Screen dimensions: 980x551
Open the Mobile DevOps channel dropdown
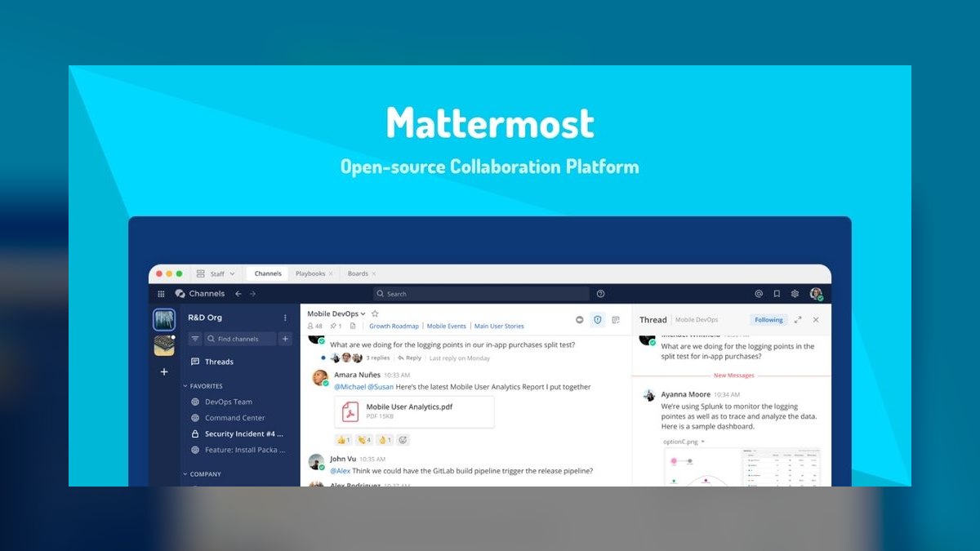coord(337,313)
